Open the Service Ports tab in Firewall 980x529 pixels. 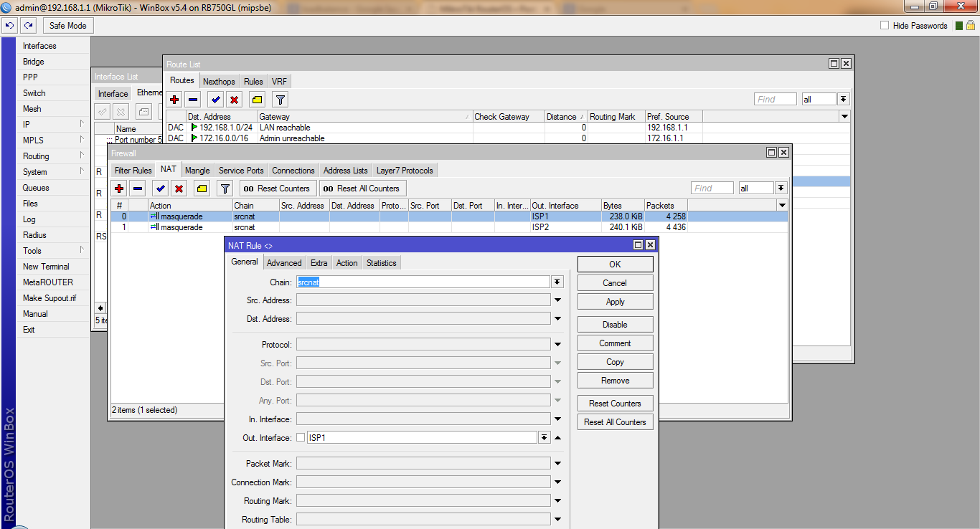(241, 171)
